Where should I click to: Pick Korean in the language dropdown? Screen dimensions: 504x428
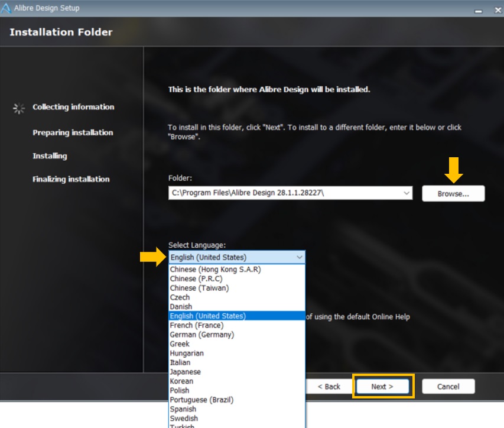click(181, 381)
